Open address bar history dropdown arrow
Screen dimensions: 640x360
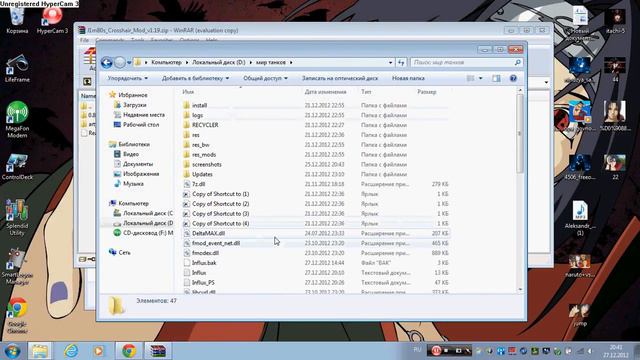point(391,62)
